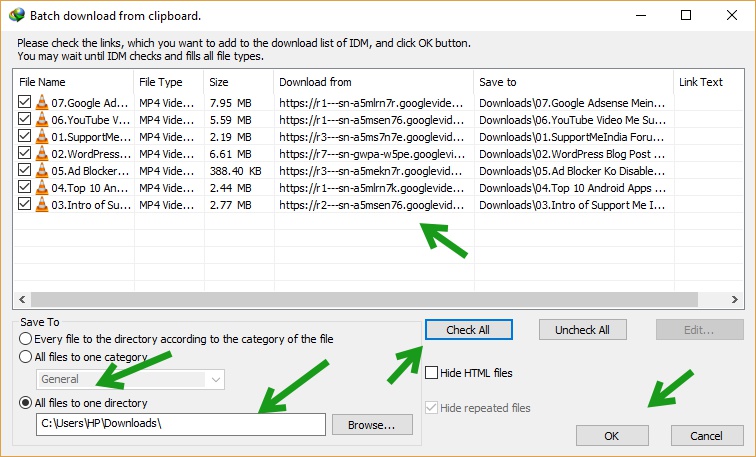Select All files to one directory option

pyautogui.click(x=26, y=403)
